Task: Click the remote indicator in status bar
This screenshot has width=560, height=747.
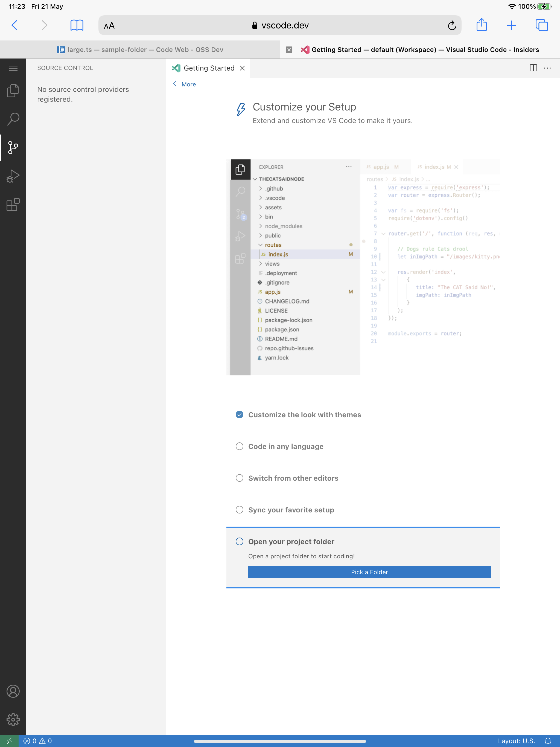Action: tap(9, 741)
